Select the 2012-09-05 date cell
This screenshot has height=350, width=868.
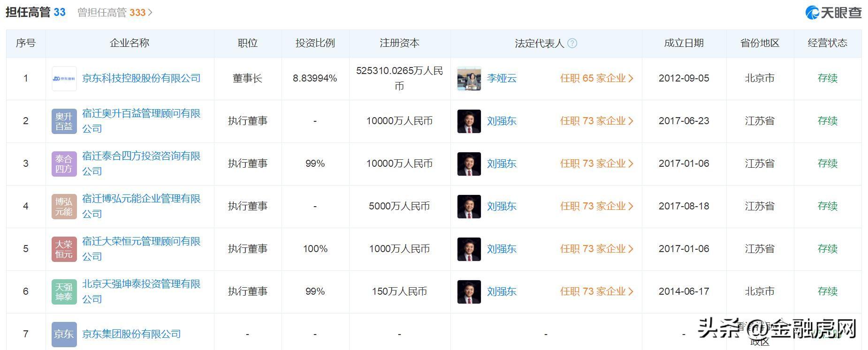pos(684,78)
